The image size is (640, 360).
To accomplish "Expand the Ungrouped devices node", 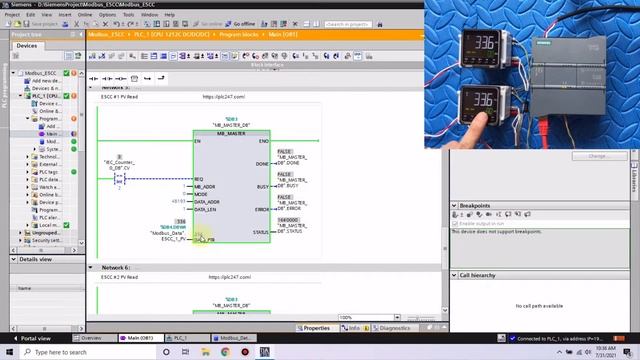I will [x=20, y=233].
